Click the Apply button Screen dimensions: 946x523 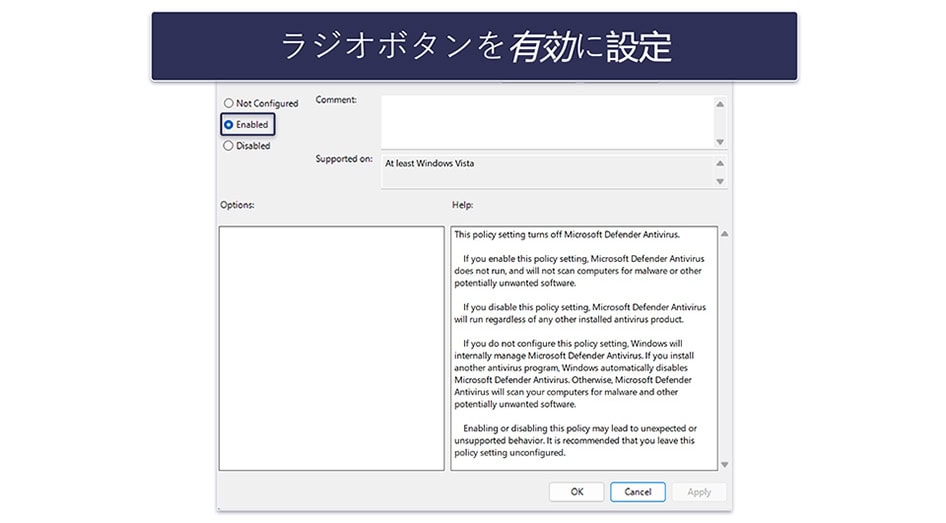(699, 492)
